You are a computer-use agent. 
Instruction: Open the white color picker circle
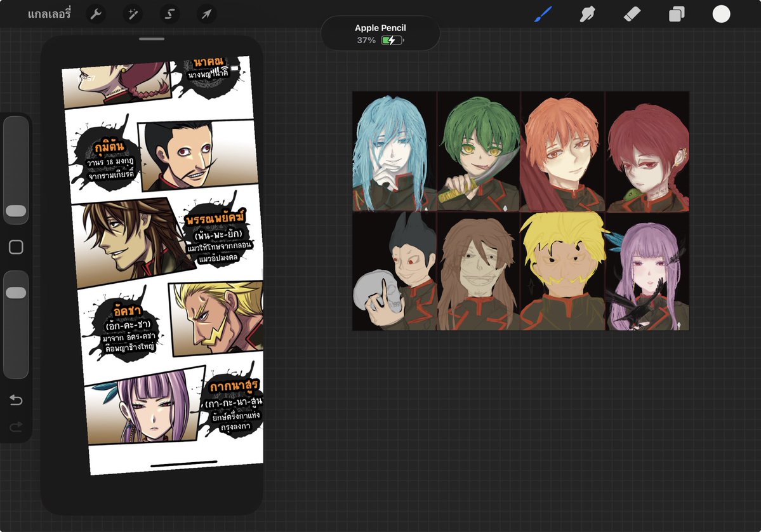tap(721, 14)
